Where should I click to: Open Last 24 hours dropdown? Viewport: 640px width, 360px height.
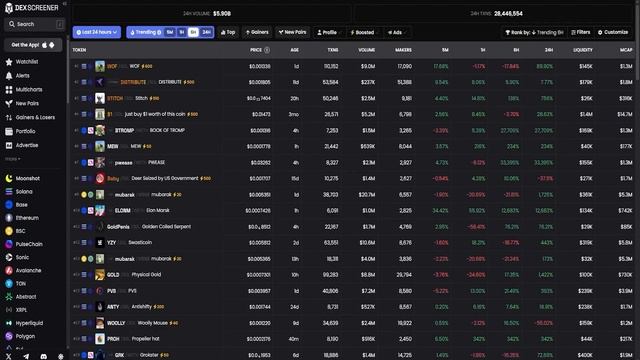point(97,32)
